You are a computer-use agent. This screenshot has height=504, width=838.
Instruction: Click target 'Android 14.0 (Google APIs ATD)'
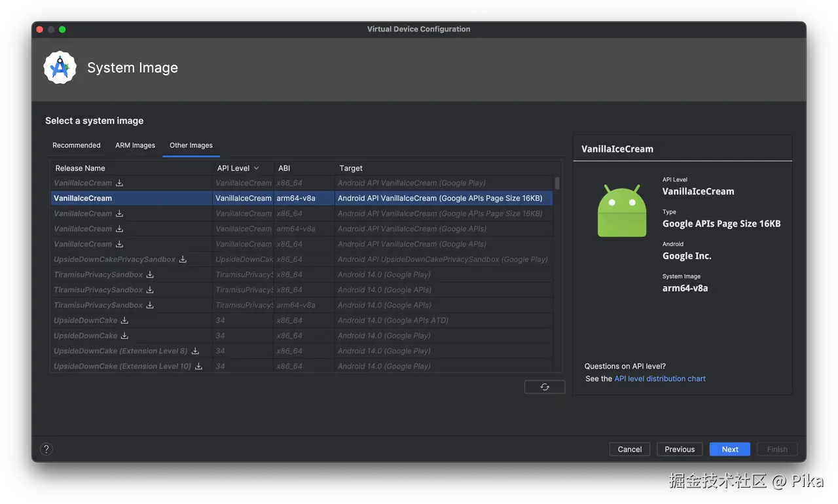[393, 321]
